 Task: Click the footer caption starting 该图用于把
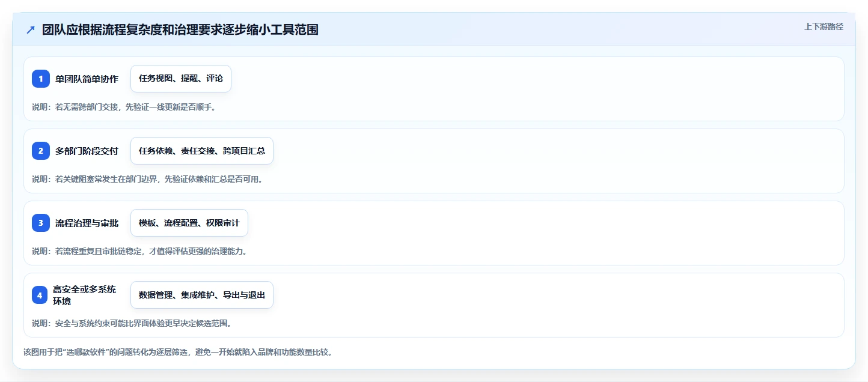coord(177,352)
